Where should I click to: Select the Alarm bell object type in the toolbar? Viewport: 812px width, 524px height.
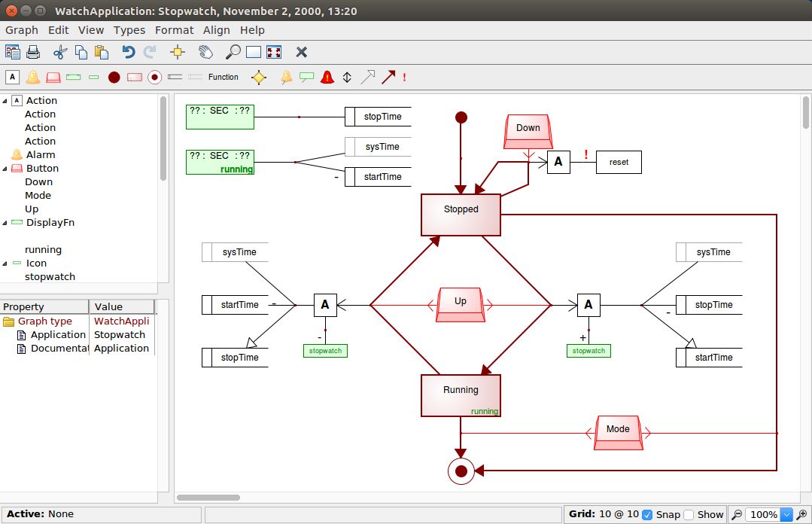click(x=33, y=77)
